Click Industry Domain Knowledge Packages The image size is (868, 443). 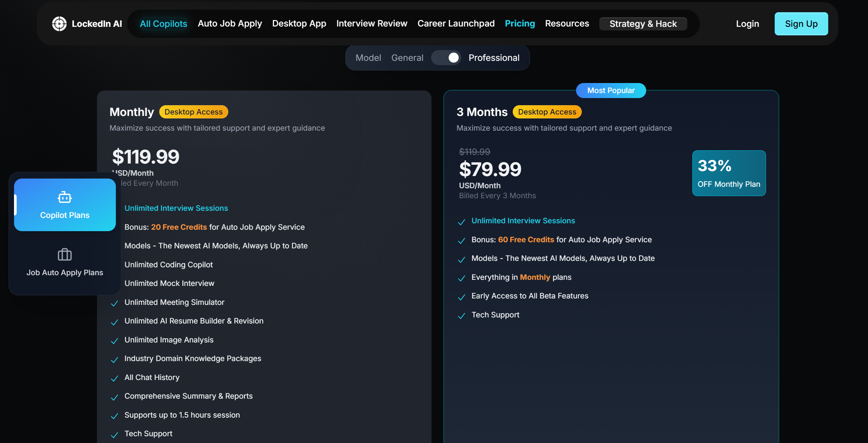coord(193,359)
